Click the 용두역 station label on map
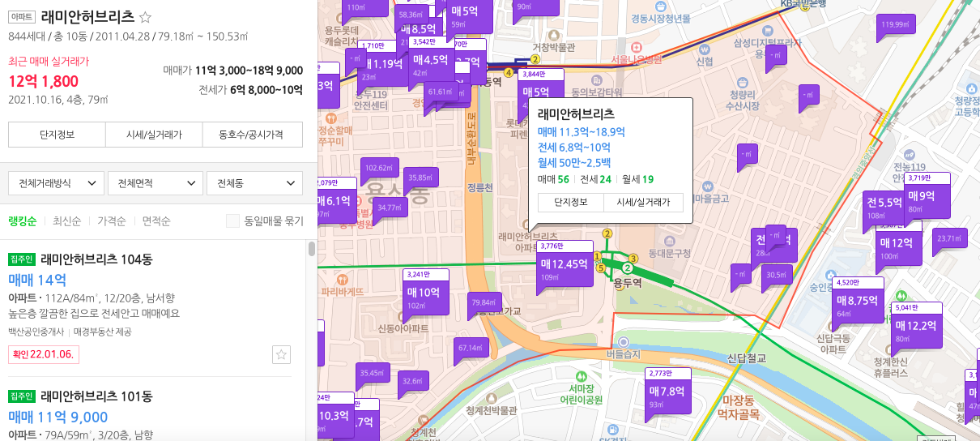Screen dimensions: 980x441 [627, 282]
